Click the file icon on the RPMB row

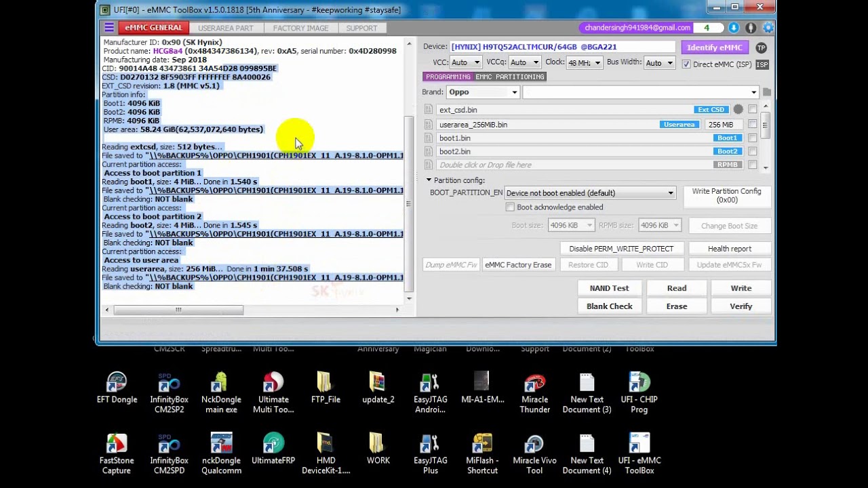coord(429,165)
